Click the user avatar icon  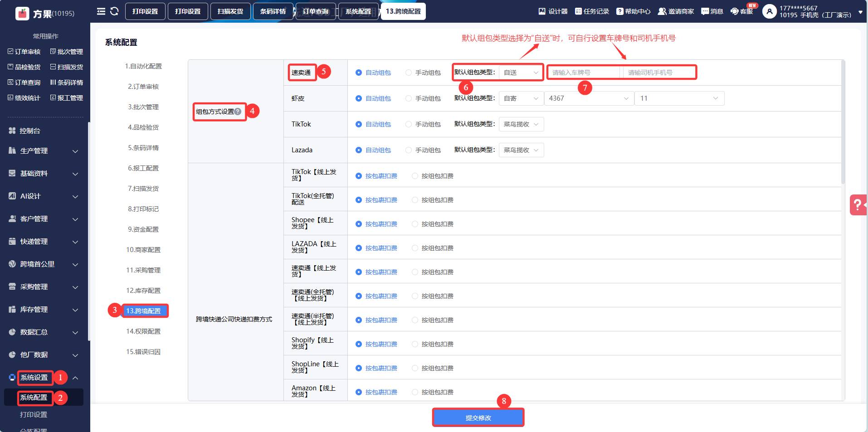coord(770,11)
